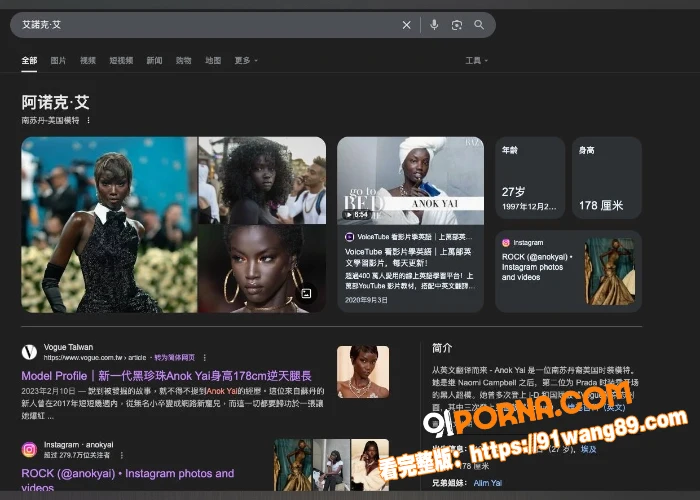Click 2020年9月3日 video date text
The height and width of the screenshot is (500, 700).
click(x=366, y=300)
